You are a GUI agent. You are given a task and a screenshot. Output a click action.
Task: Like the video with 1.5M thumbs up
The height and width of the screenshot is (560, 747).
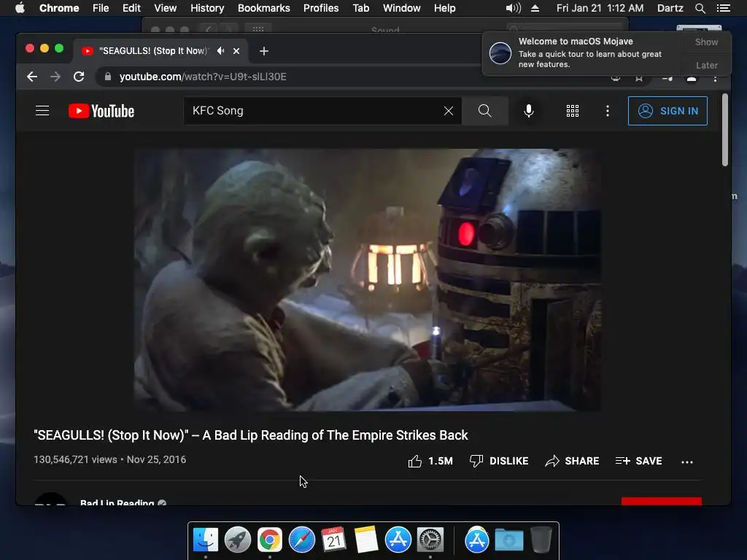pos(430,461)
